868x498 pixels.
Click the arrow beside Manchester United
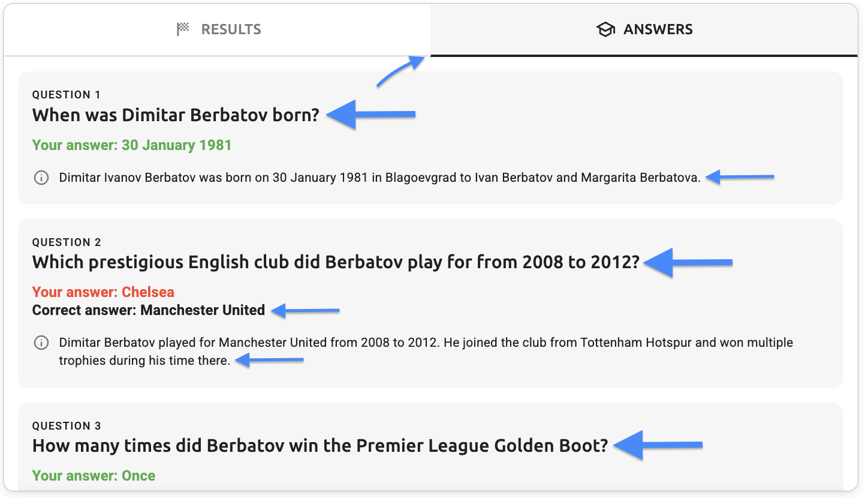(x=305, y=311)
